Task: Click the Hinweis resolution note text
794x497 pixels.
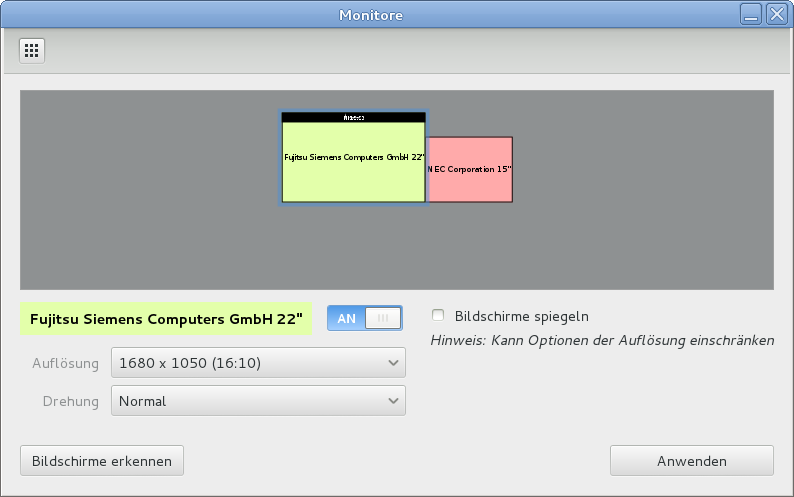Action: click(x=602, y=340)
